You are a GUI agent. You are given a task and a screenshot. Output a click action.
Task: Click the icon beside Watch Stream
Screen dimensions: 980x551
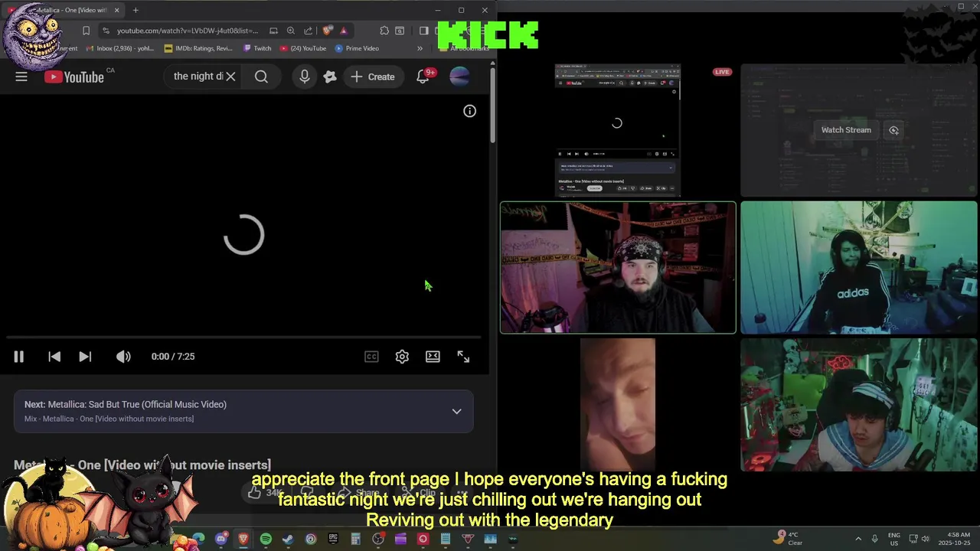click(893, 130)
